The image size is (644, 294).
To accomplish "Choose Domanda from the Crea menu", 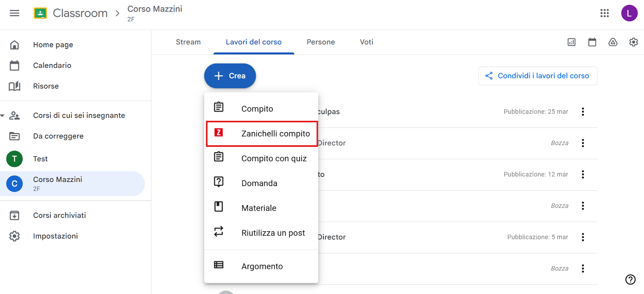I will 261,183.
